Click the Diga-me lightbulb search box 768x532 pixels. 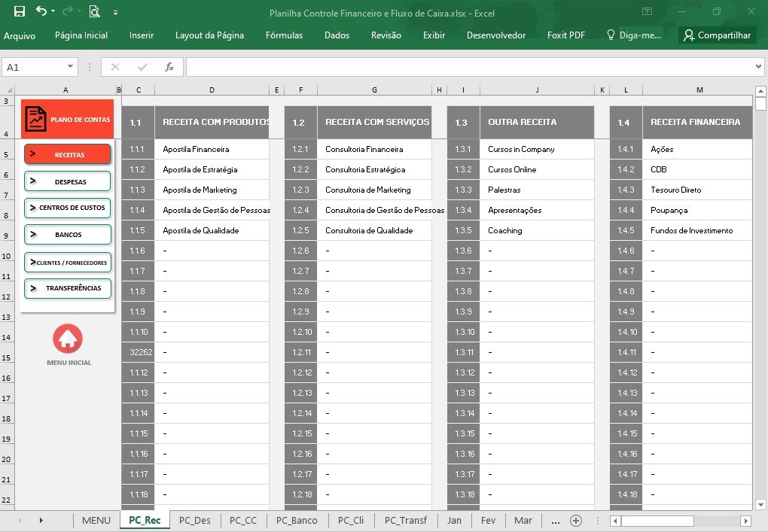coord(634,35)
